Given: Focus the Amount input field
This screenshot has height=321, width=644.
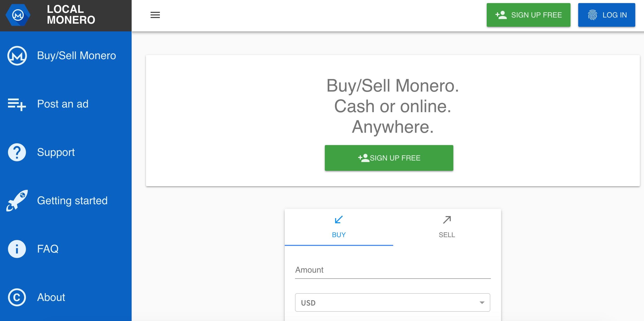Looking at the screenshot, I should pos(393,270).
